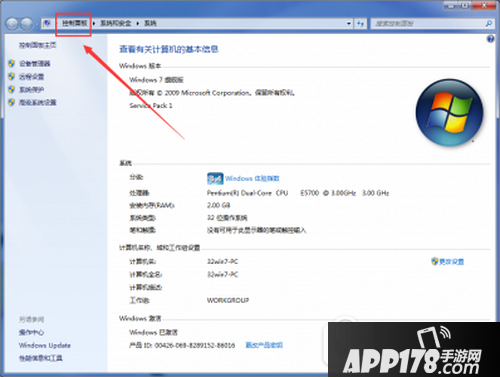This screenshot has width=500, height=377.
Task: Click the Windows 已激活 status text
Action: [x=153, y=332]
